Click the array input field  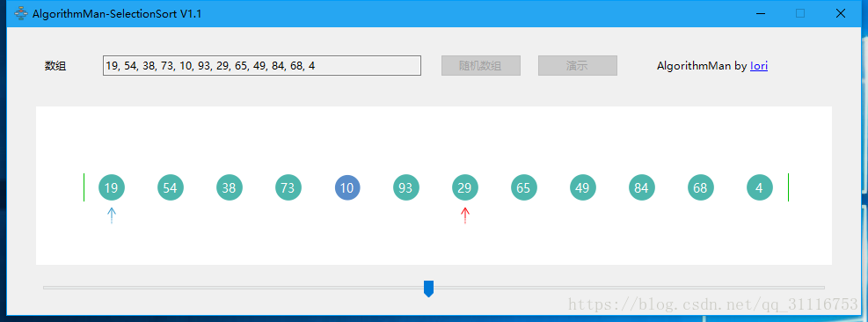(262, 65)
